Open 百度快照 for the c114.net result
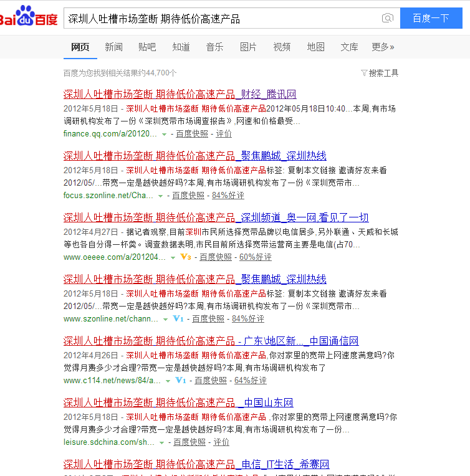This screenshot has width=470, height=476. 211,380
